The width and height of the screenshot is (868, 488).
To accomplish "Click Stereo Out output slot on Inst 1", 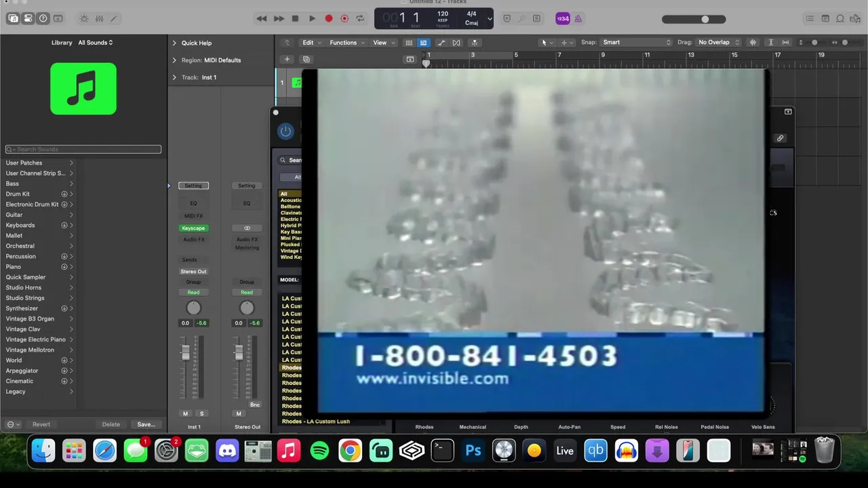I will pyautogui.click(x=193, y=272).
